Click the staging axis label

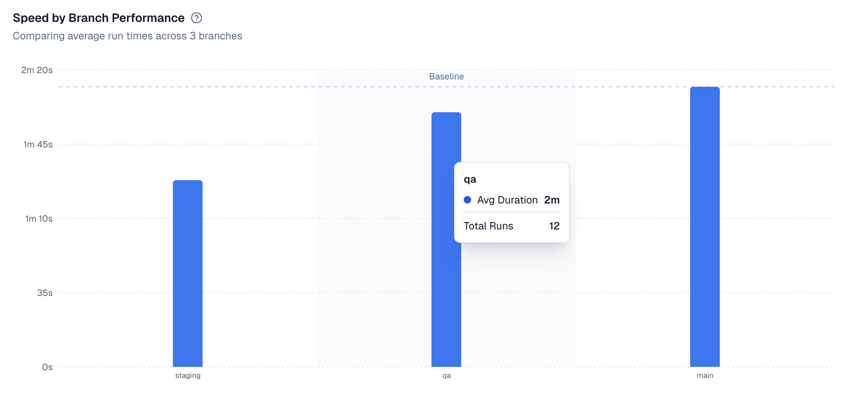[x=188, y=375]
